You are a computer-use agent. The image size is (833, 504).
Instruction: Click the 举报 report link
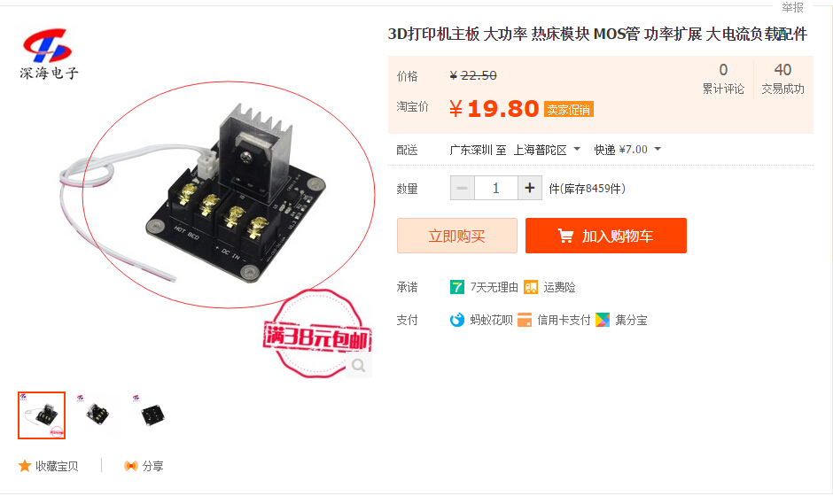(792, 7)
